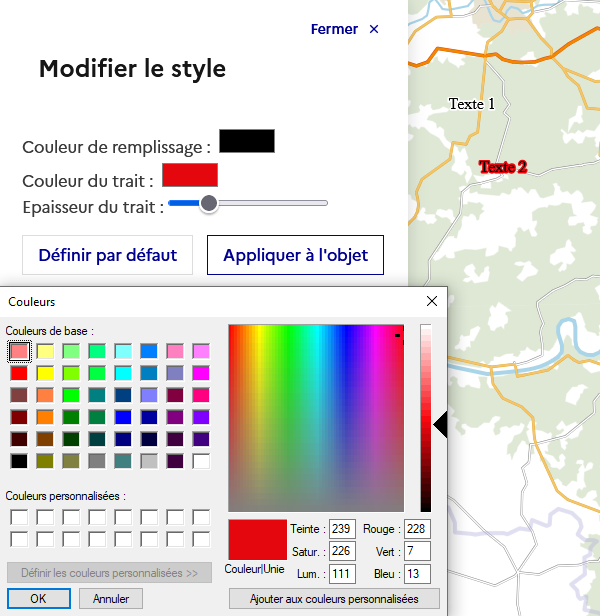Select the pure blue basic color
The width and height of the screenshot is (600, 616).
pos(123,417)
